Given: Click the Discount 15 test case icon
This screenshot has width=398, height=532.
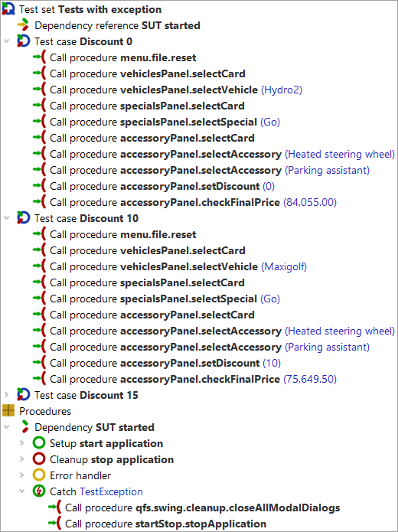Looking at the screenshot, I should tap(23, 394).
